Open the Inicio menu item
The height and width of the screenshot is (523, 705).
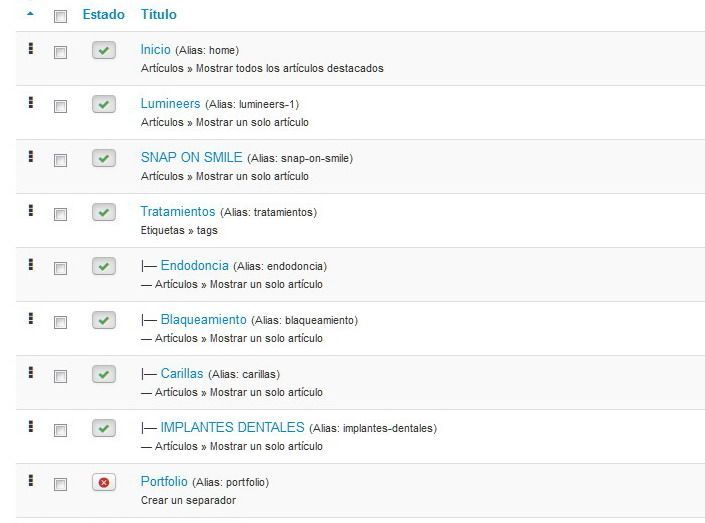point(156,49)
